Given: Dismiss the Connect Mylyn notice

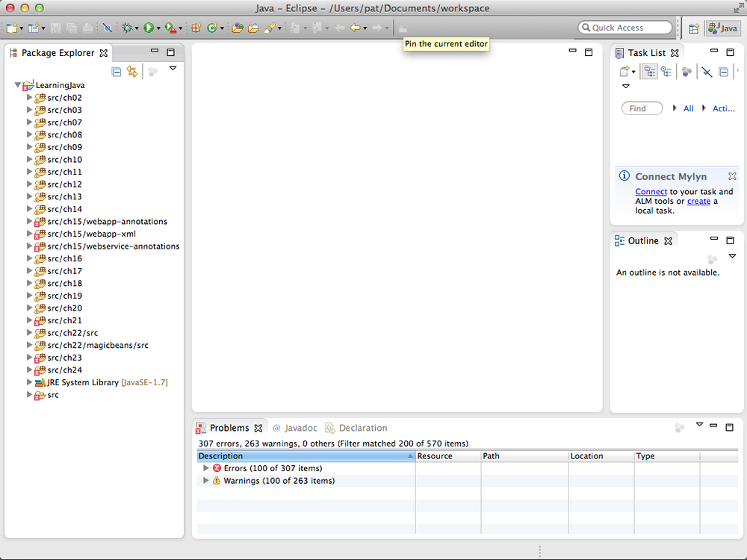Looking at the screenshot, I should tap(732, 176).
